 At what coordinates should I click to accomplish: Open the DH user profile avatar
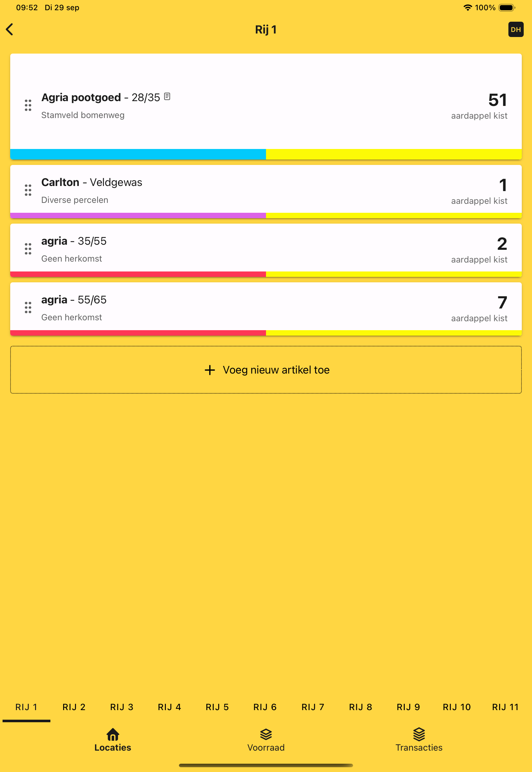pos(516,29)
